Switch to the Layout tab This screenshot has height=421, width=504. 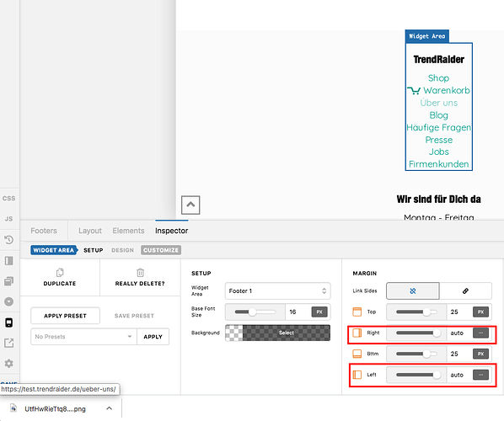pos(90,231)
